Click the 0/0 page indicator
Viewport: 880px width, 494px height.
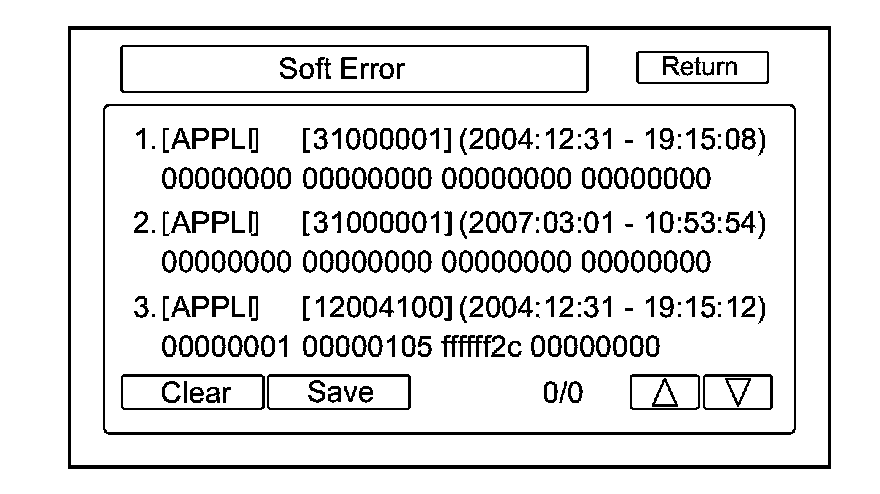(x=562, y=393)
